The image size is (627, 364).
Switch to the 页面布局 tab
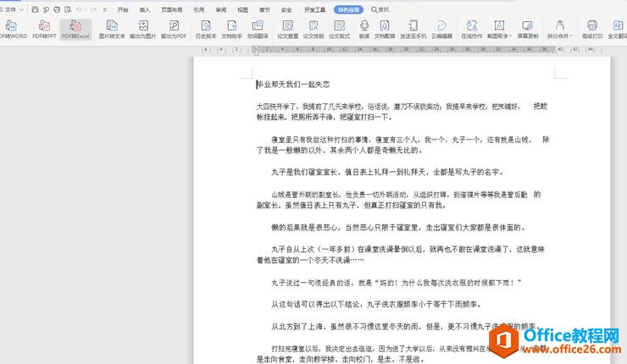(x=171, y=9)
